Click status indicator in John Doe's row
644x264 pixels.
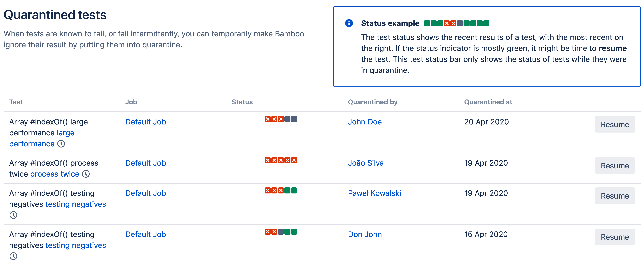(281, 119)
